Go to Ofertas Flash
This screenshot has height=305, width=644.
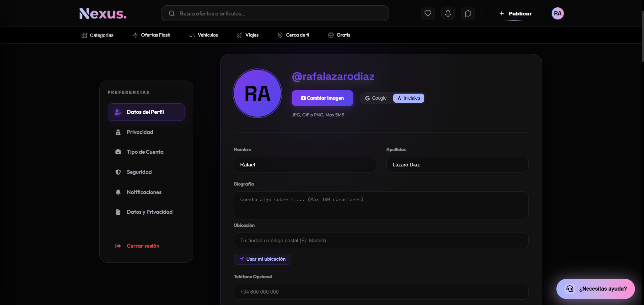(x=151, y=35)
